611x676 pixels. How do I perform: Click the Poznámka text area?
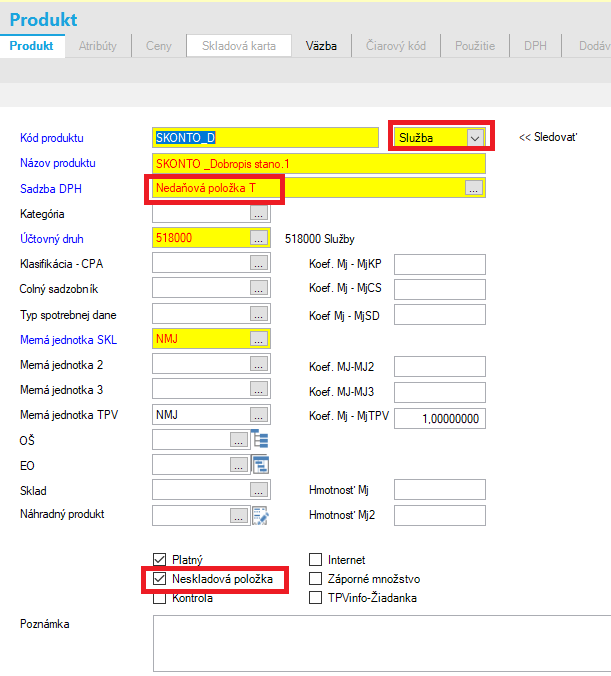point(382,643)
